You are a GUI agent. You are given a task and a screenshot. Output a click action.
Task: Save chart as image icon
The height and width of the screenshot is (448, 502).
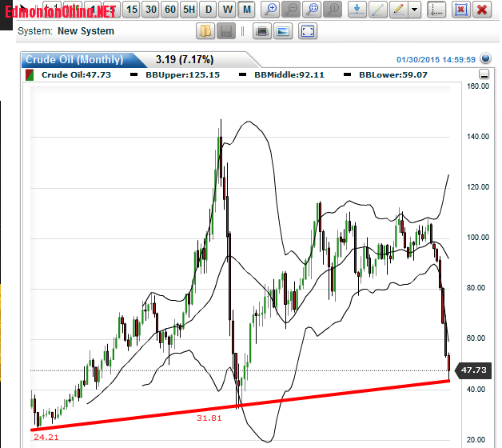coord(282,31)
